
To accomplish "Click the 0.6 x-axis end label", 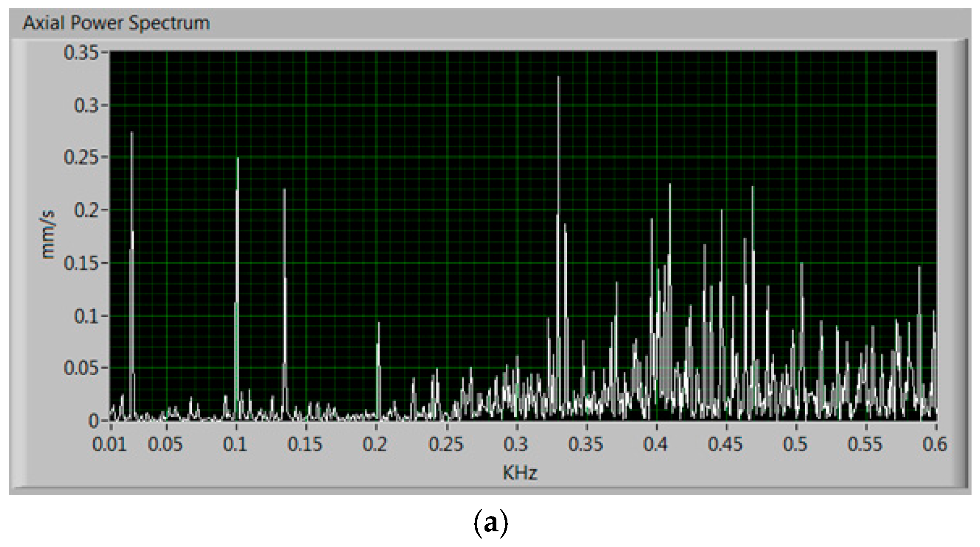I will point(935,445).
